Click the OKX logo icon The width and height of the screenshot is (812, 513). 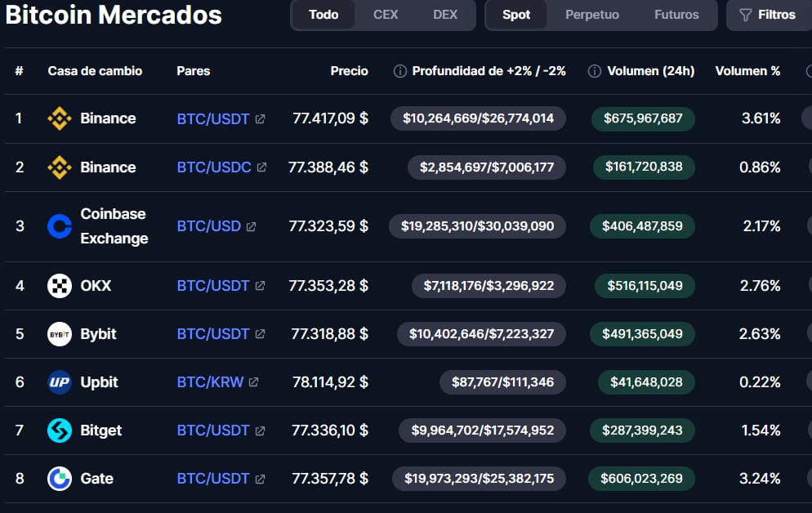coord(60,286)
